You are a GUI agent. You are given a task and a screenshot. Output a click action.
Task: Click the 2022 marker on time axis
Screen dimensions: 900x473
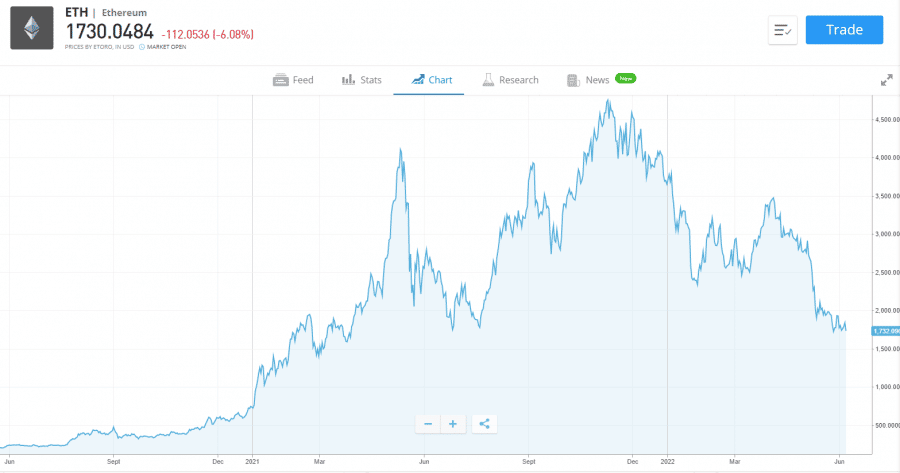click(x=668, y=462)
